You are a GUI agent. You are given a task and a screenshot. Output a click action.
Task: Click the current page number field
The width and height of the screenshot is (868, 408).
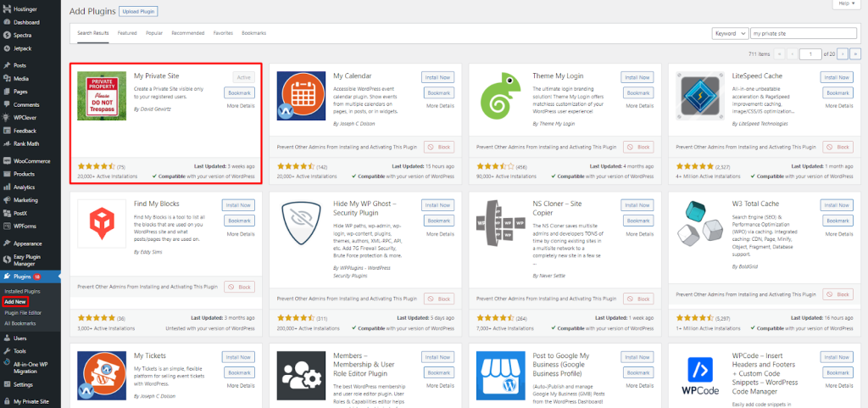point(810,53)
